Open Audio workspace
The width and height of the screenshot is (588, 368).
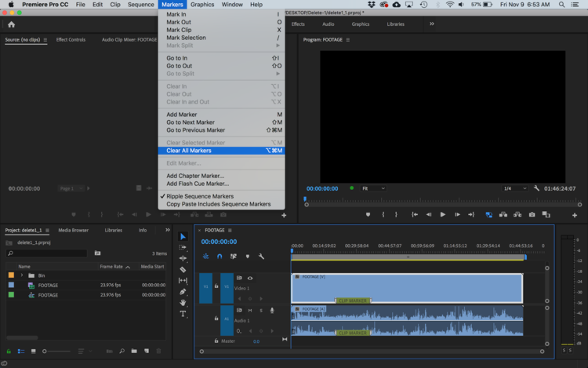(328, 24)
